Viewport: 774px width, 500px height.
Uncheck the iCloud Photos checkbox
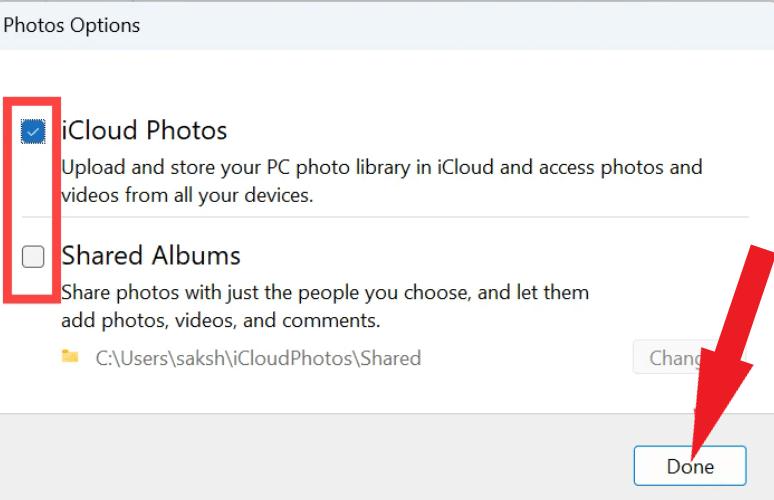coord(33,131)
